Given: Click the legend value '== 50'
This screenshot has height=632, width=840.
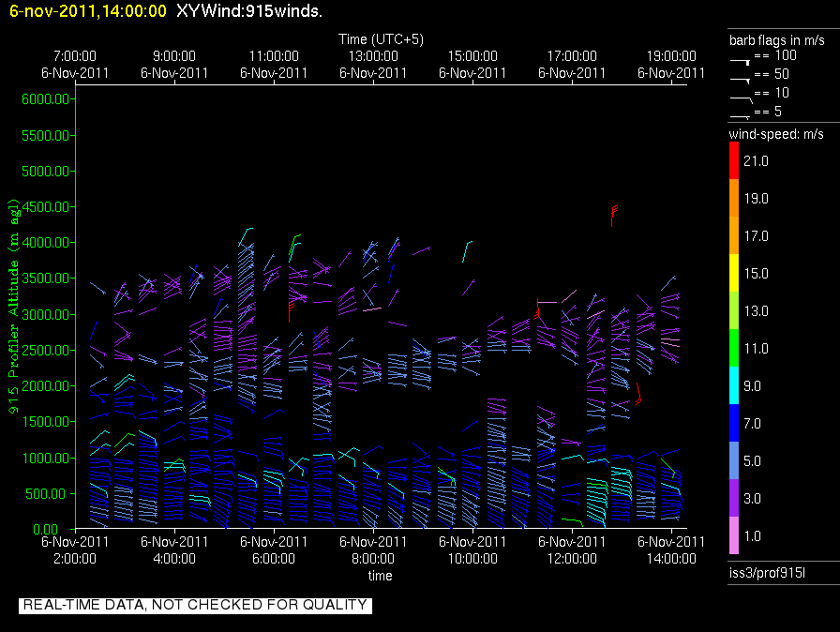Looking at the screenshot, I should (772, 74).
